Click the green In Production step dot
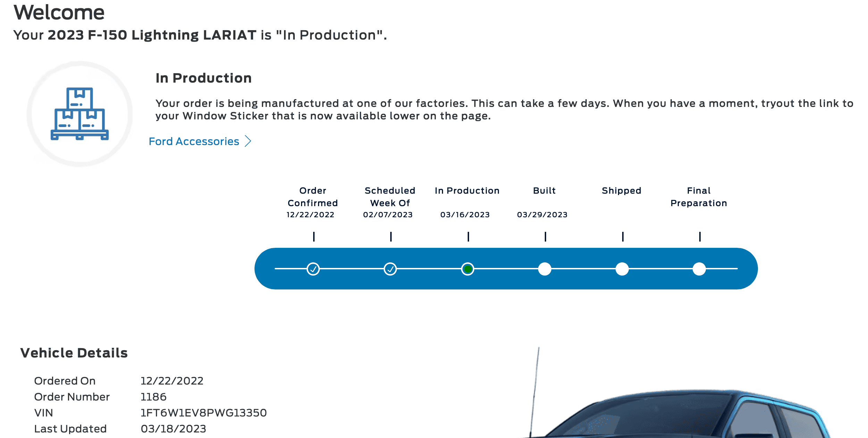 (x=468, y=269)
